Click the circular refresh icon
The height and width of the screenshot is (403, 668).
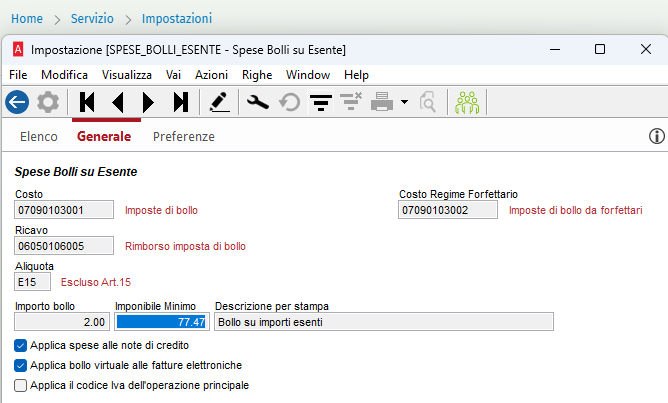pyautogui.click(x=289, y=102)
